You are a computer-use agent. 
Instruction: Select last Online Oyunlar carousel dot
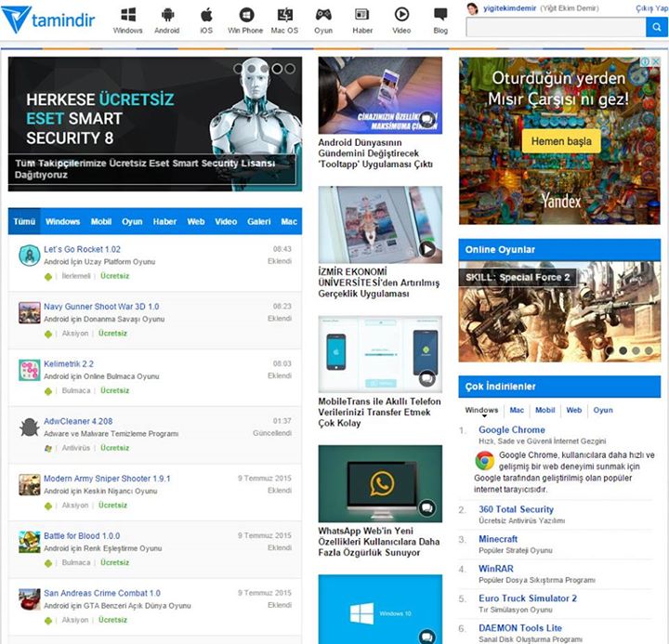click(x=649, y=350)
